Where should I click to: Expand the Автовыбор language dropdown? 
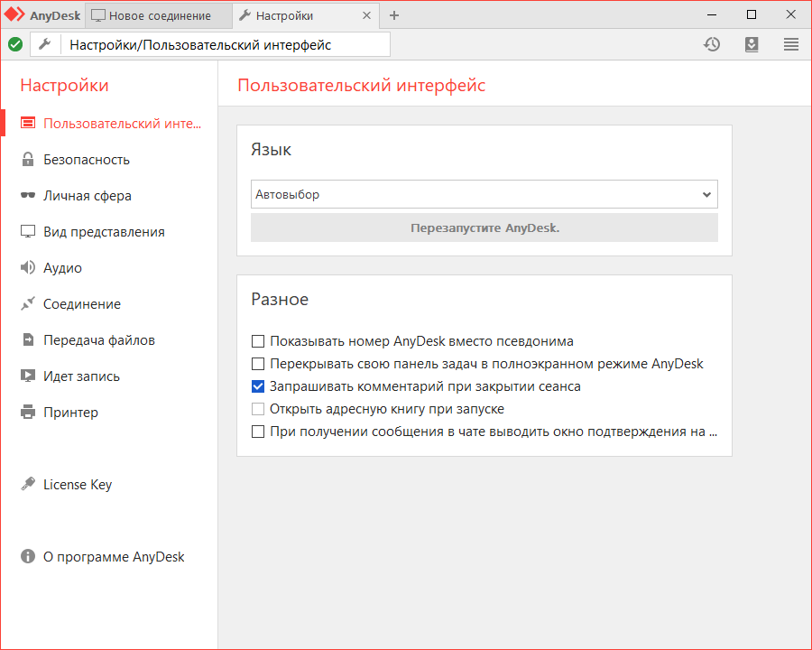point(484,194)
